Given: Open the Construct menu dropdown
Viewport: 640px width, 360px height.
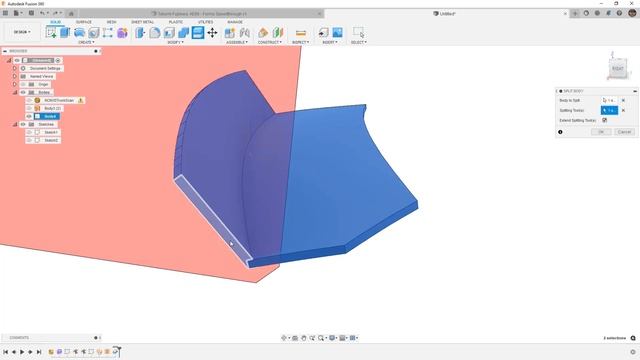Looking at the screenshot, I should tap(269, 42).
